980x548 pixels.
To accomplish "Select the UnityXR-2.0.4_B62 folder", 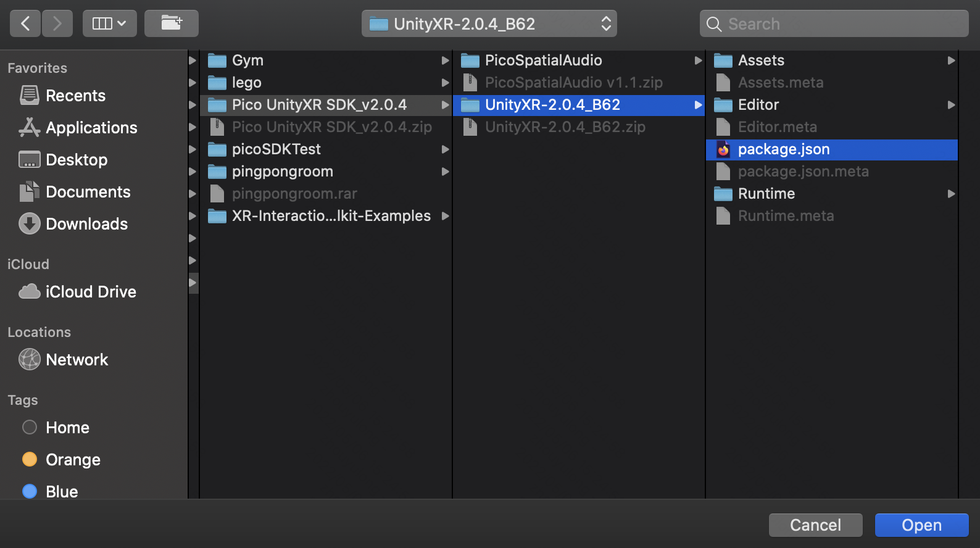I will (x=579, y=105).
